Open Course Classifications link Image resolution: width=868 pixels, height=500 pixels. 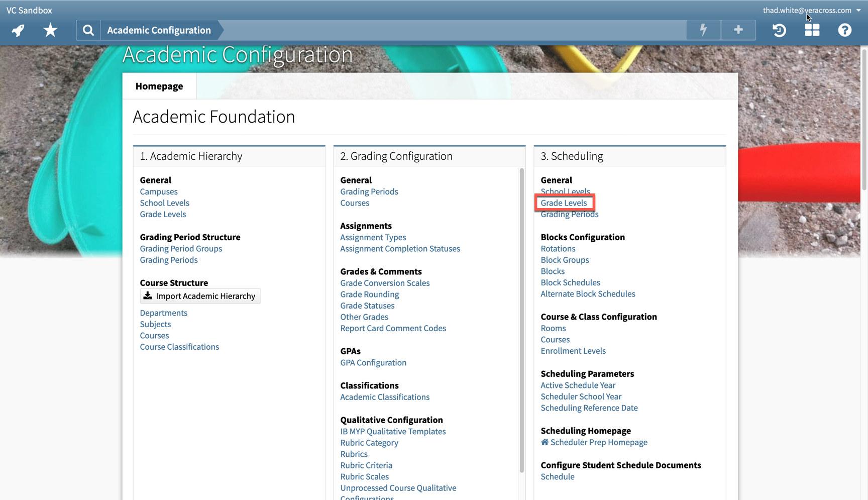[x=179, y=347]
